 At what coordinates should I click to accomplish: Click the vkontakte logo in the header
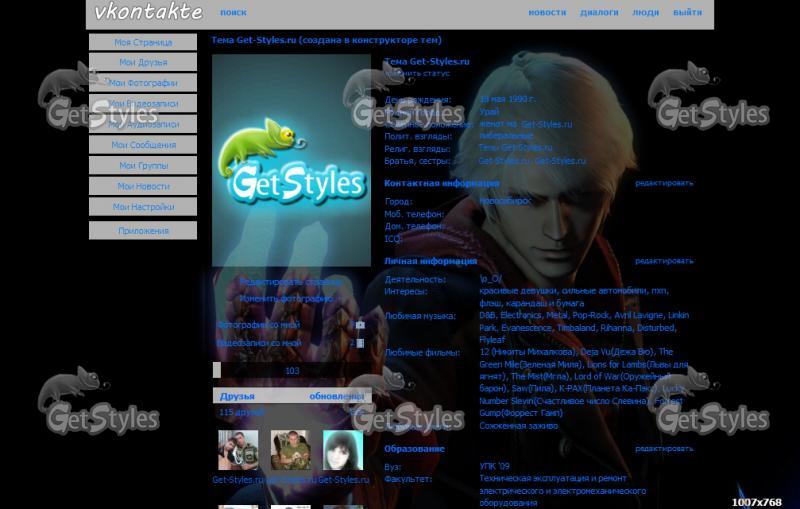click(148, 13)
